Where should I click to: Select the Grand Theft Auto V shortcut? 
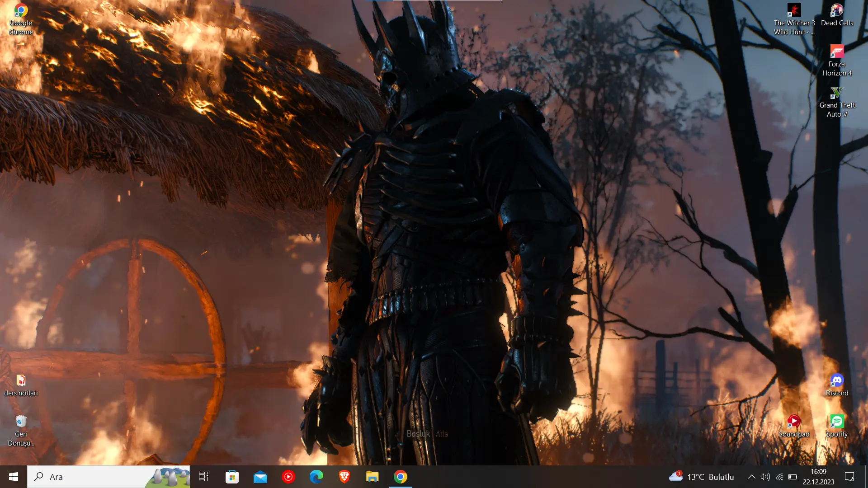click(837, 102)
